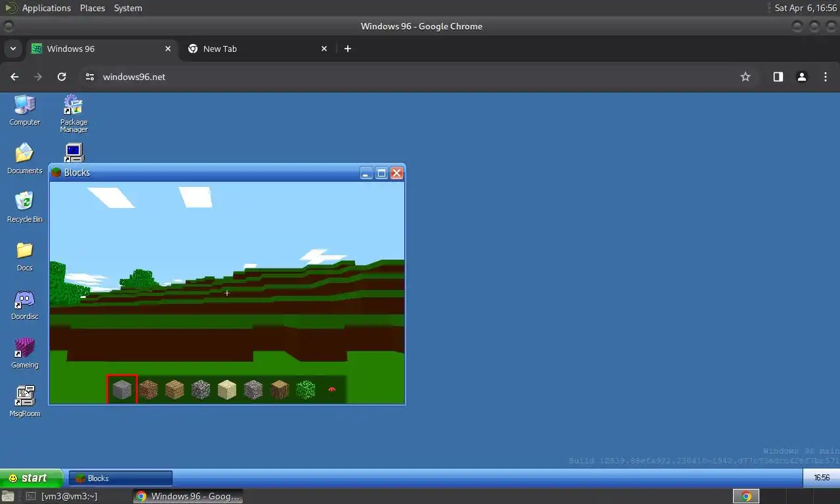Open the Windows 96 start menu
The height and width of the screenshot is (504, 840).
coord(31,478)
